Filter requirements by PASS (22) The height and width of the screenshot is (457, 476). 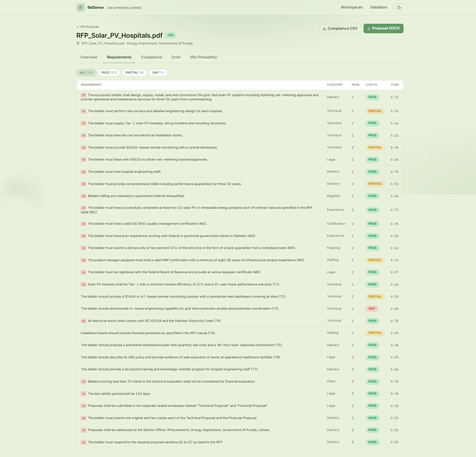[109, 73]
